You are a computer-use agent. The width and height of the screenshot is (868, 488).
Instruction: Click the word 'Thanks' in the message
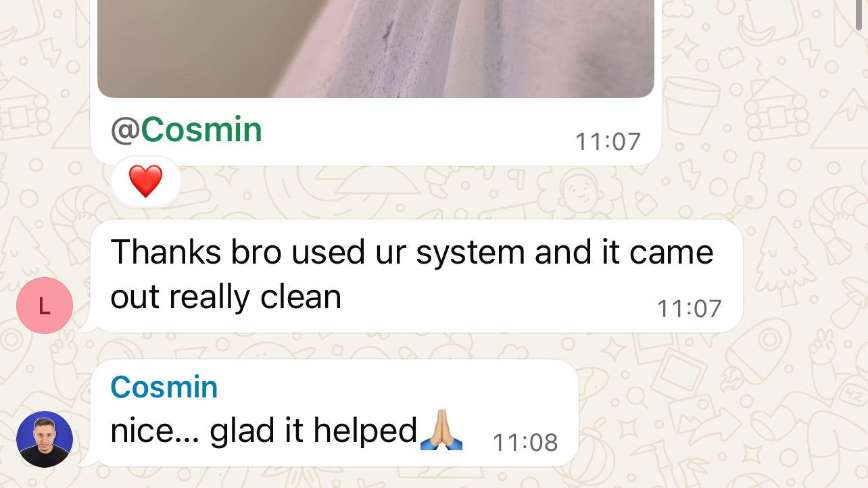(166, 252)
